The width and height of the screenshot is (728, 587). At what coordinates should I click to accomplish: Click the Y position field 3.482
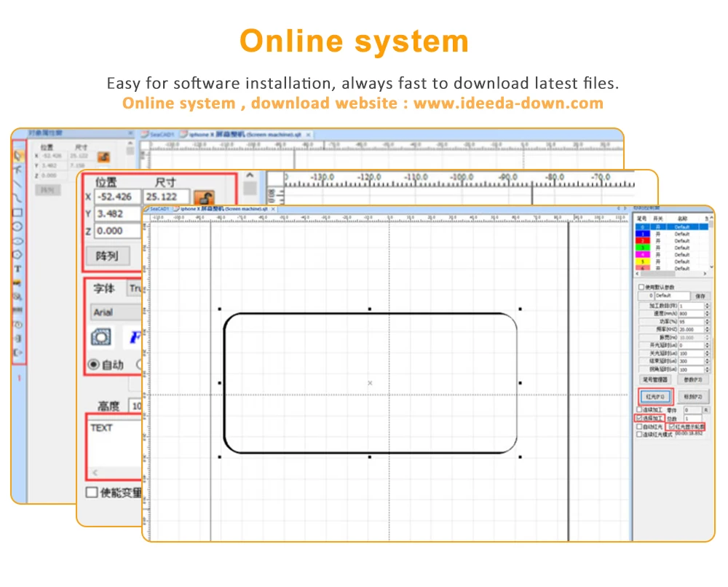point(117,214)
